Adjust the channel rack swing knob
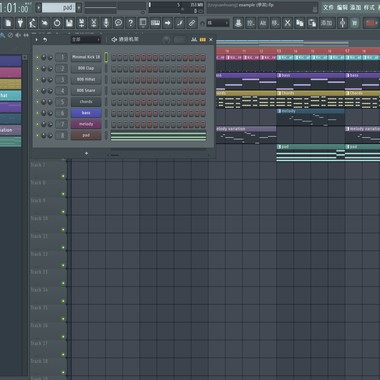 [166, 40]
